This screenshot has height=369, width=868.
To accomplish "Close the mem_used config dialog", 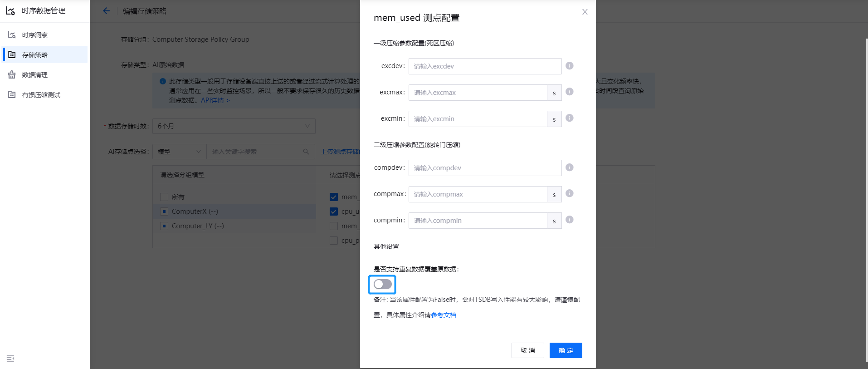I will (585, 12).
